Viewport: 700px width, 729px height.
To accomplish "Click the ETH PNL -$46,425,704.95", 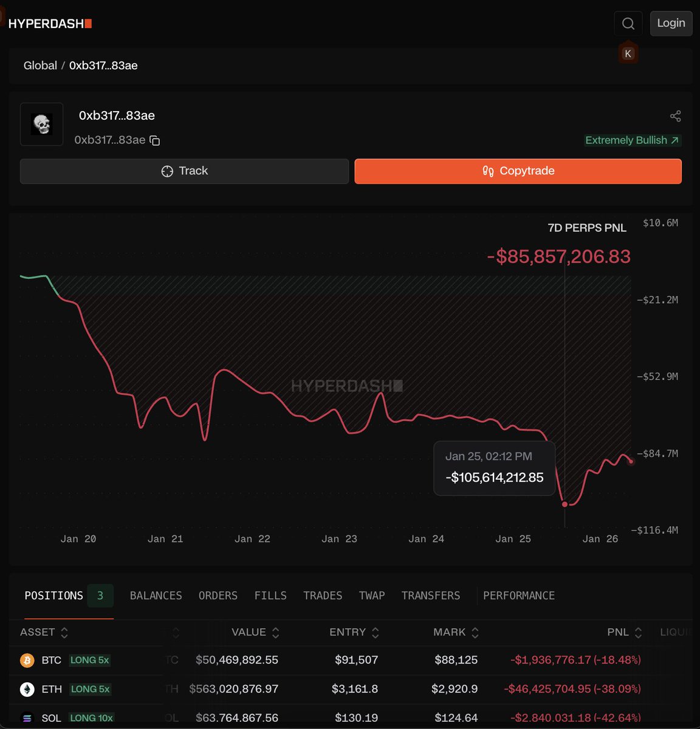I will (547, 689).
